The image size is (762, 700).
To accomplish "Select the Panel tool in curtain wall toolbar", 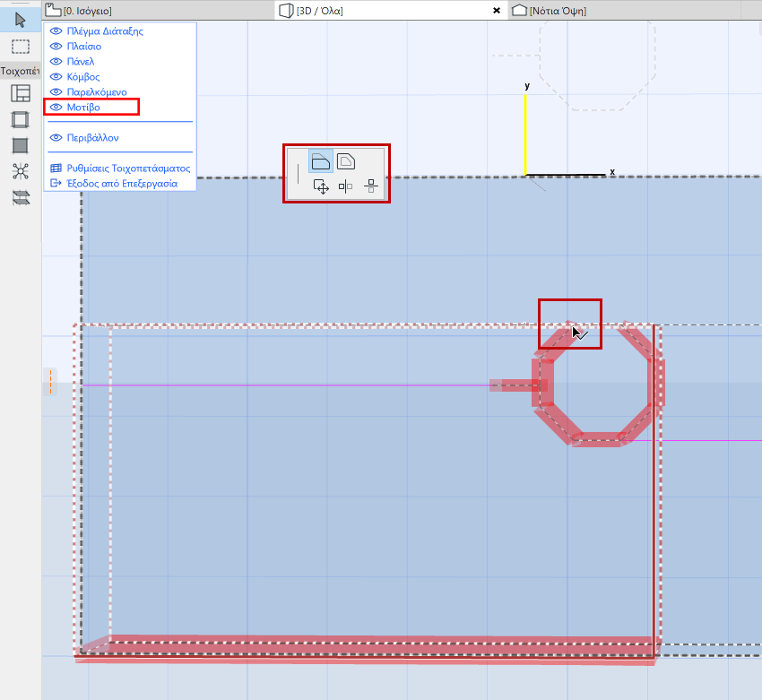I will coord(20,143).
